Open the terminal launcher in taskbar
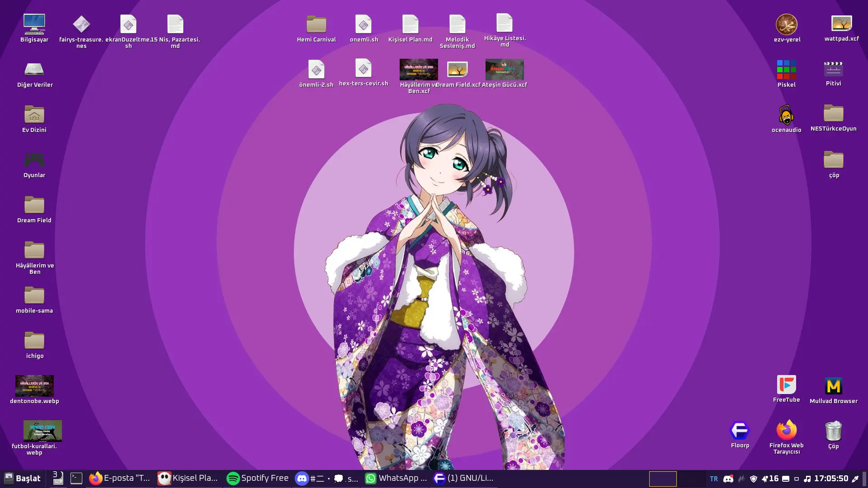Image resolution: width=868 pixels, height=488 pixels. [x=76, y=479]
